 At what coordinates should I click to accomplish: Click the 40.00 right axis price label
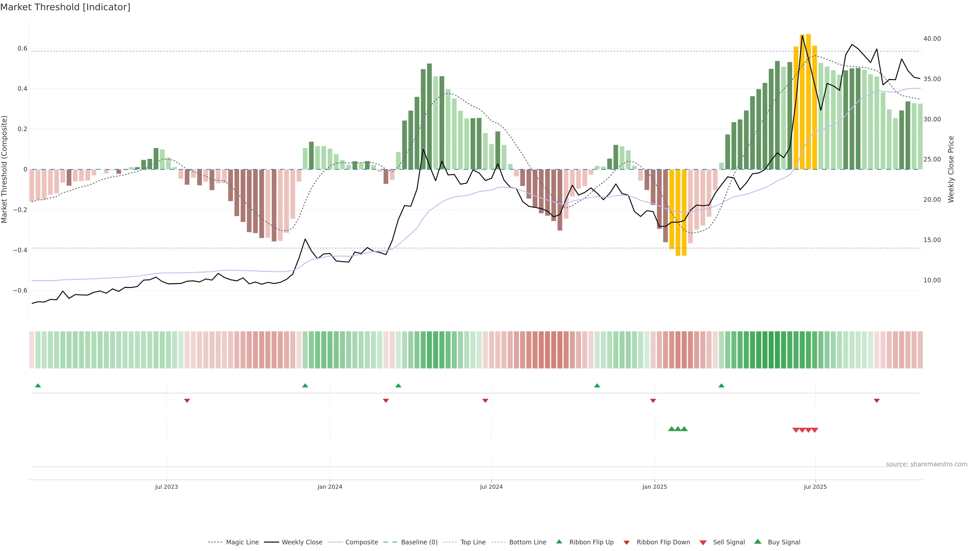932,39
